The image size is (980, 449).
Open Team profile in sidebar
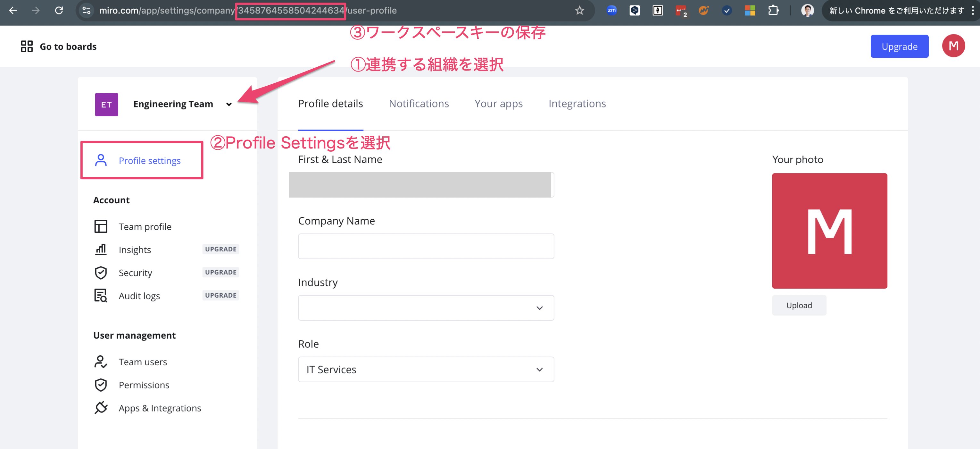click(145, 227)
